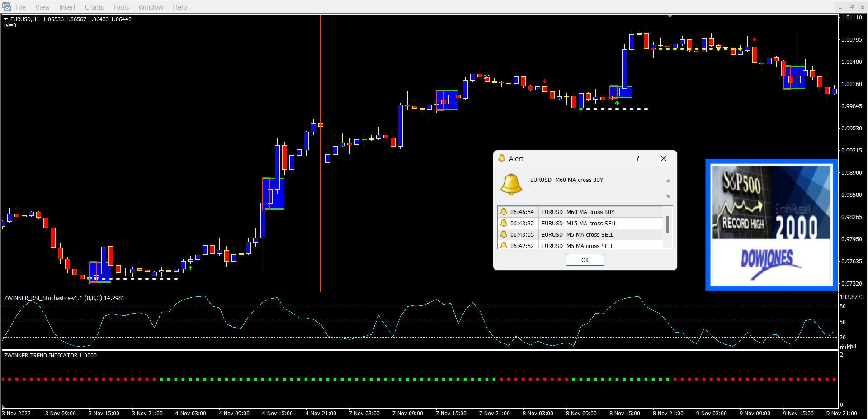This screenshot has height=419, width=868.
Task: Close the Alert dialog with the X
Action: (x=664, y=158)
